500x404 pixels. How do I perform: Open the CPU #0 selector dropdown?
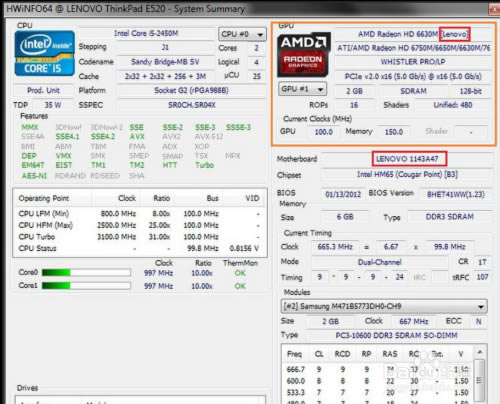point(242,34)
